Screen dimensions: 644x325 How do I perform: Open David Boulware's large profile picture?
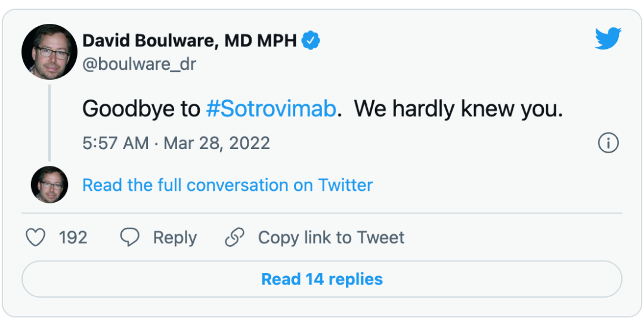click(x=49, y=52)
